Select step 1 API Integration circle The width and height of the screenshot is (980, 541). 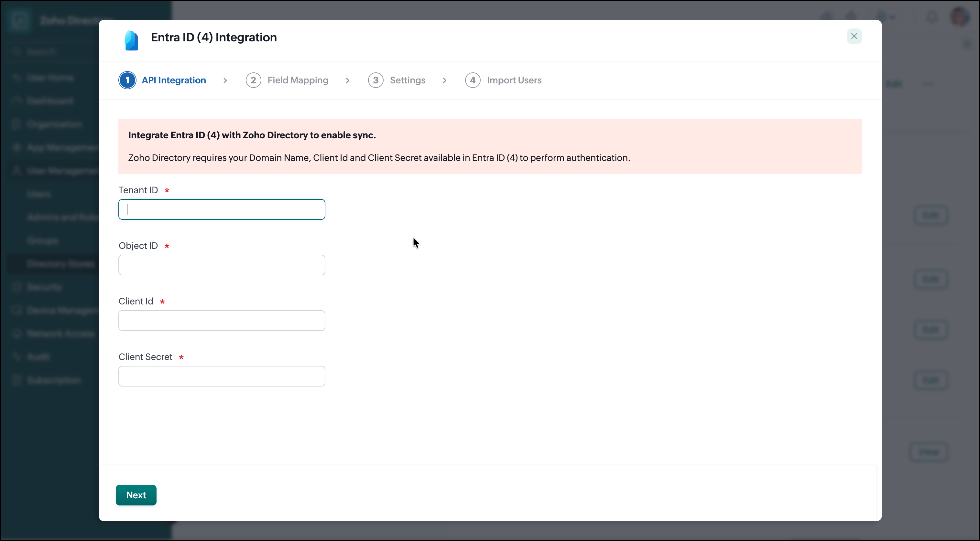[127, 80]
